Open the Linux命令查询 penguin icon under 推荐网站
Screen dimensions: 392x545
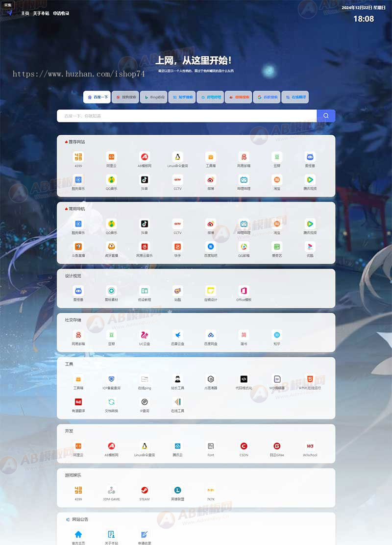click(177, 157)
